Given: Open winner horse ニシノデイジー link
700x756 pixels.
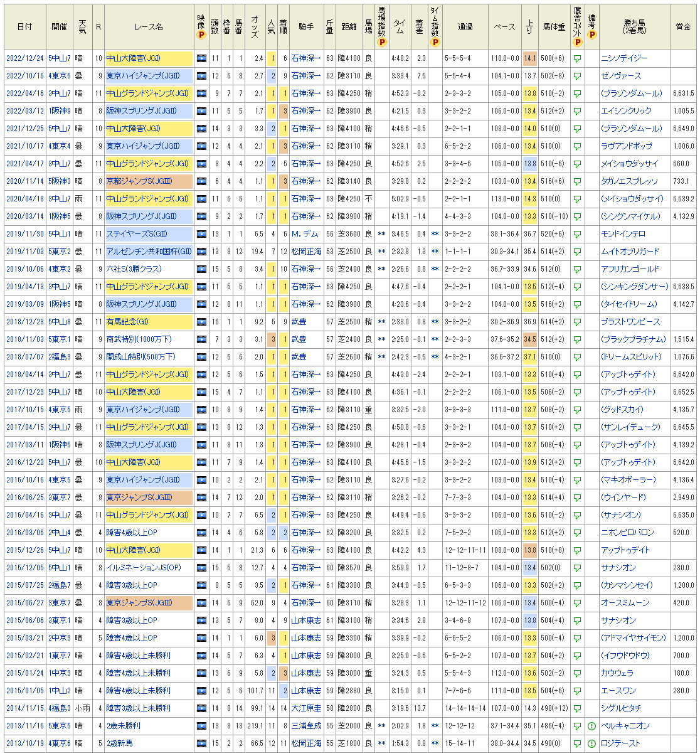Looking at the screenshot, I should pyautogui.click(x=625, y=58).
